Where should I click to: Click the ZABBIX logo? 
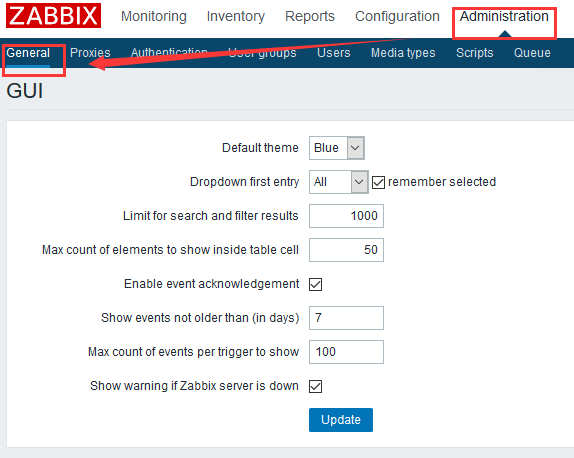[x=53, y=15]
